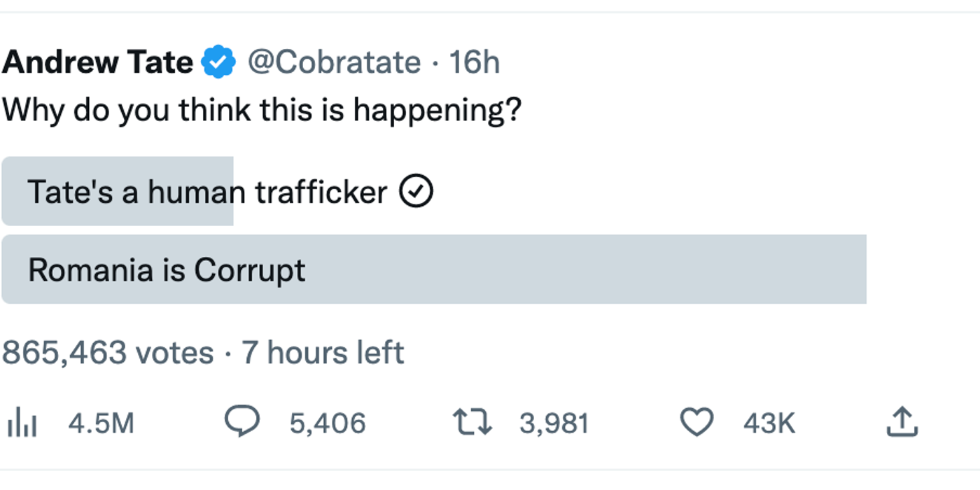The height and width of the screenshot is (490, 980).
Task: Click the share upload icon
Action: click(902, 423)
